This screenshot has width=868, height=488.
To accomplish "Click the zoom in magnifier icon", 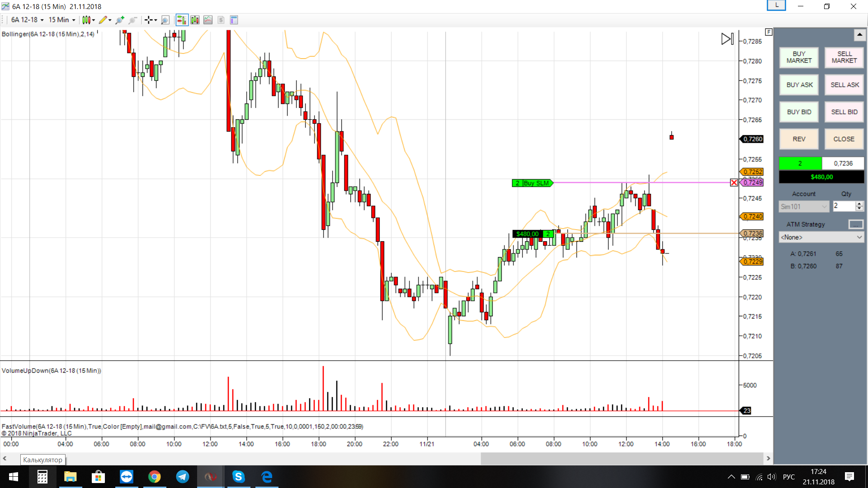I will tap(119, 20).
